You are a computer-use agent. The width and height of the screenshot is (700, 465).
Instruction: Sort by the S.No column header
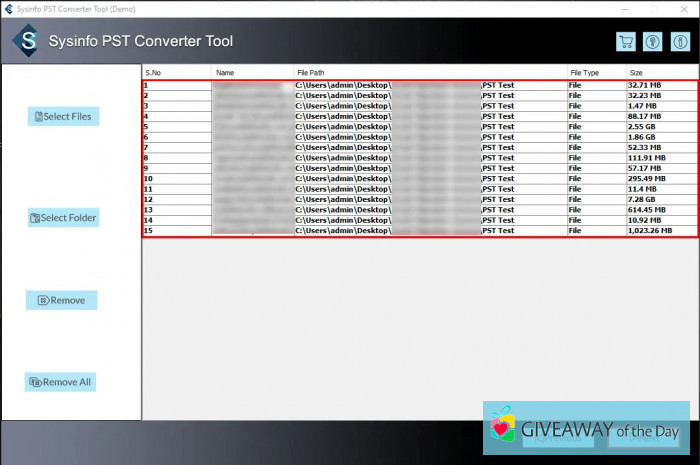tap(176, 73)
